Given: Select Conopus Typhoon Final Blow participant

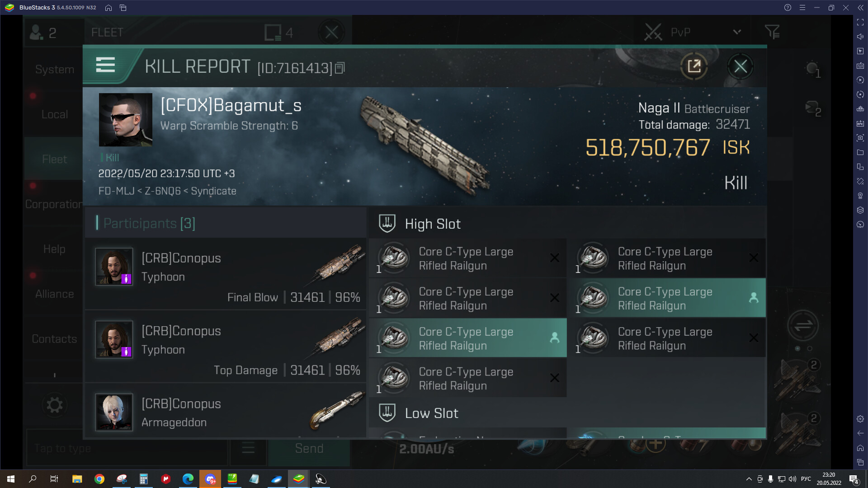Looking at the screenshot, I should point(226,274).
